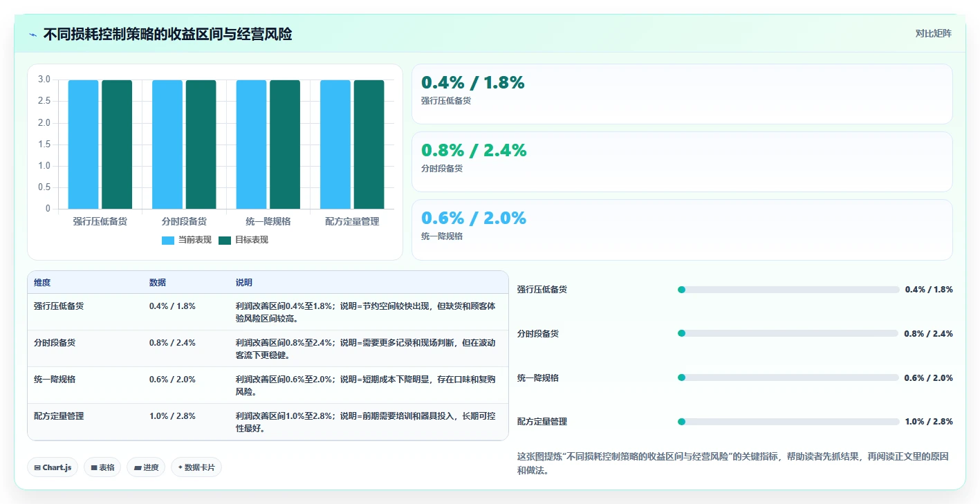Select the 0.4% / 1.8% data card
Screen dimensions: 980x504
(682, 94)
